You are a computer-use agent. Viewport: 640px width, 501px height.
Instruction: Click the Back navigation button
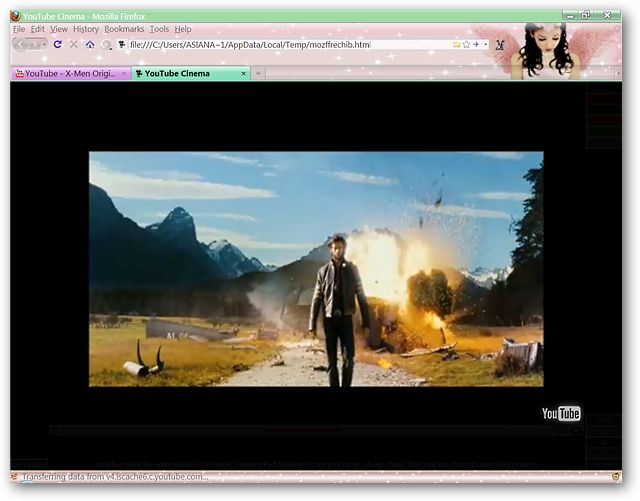pos(20,44)
